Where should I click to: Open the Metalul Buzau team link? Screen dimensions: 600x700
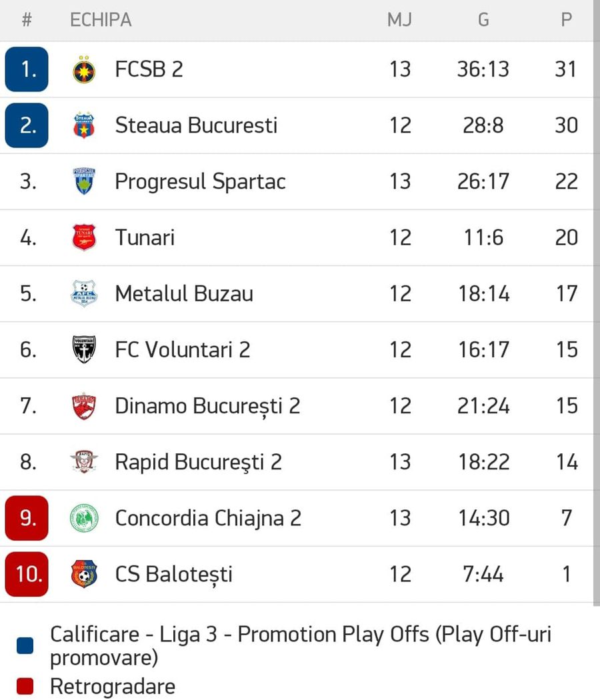click(184, 294)
